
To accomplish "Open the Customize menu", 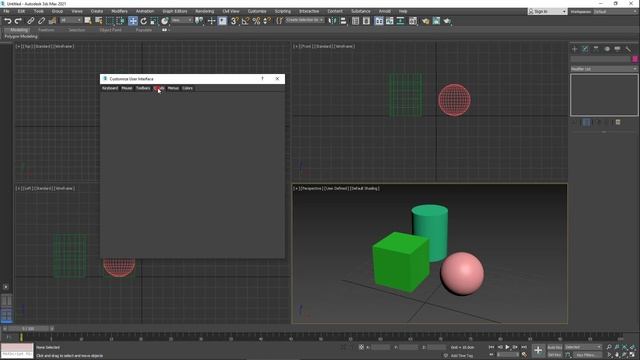I will point(257,11).
